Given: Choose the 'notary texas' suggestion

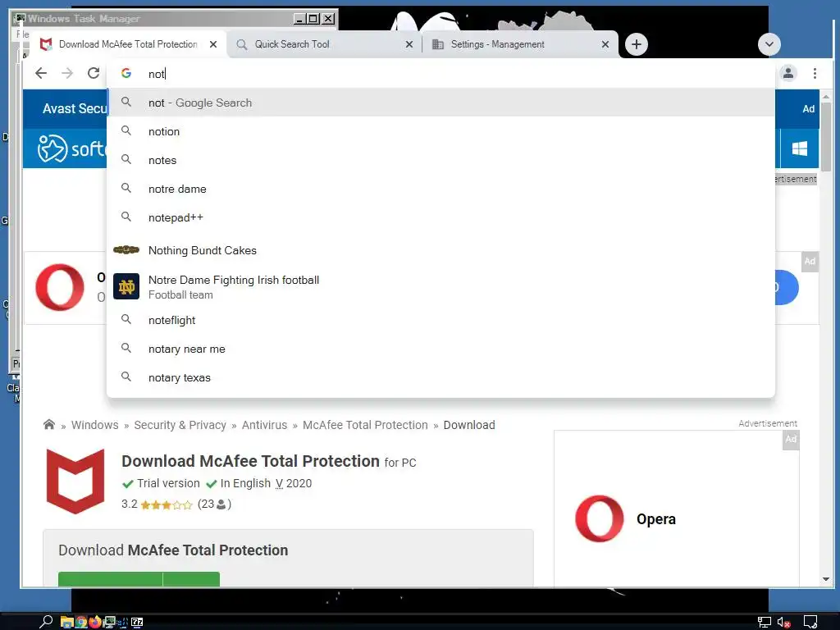Looking at the screenshot, I should tap(441, 377).
